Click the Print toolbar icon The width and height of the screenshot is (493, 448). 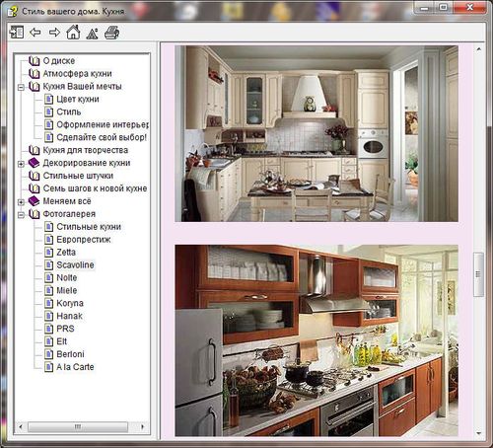112,33
